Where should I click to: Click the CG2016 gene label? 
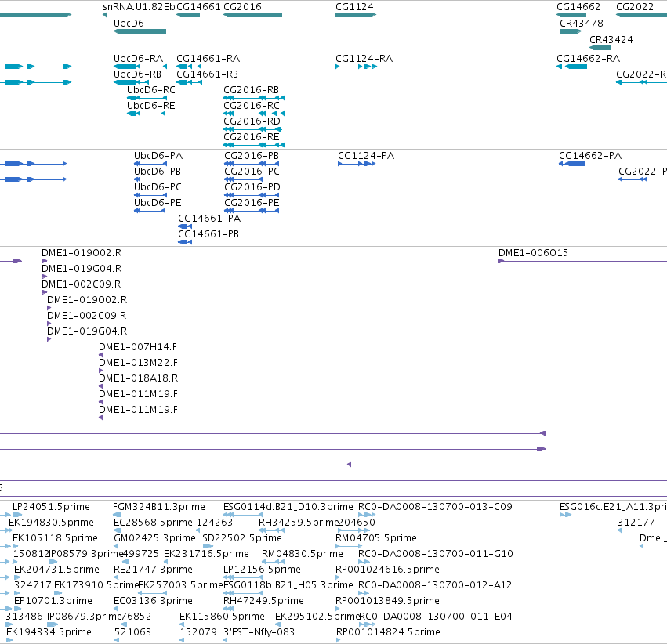(242, 7)
